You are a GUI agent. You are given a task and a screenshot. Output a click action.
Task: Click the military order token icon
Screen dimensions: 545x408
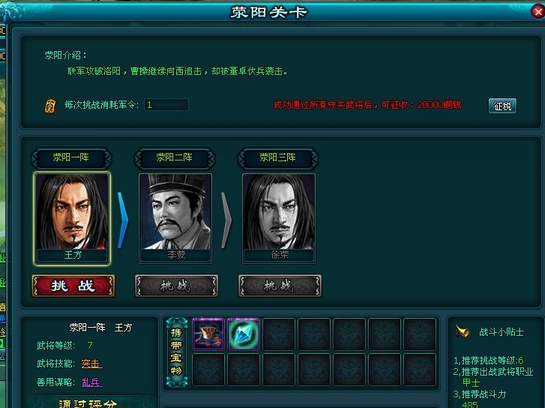coord(50,106)
